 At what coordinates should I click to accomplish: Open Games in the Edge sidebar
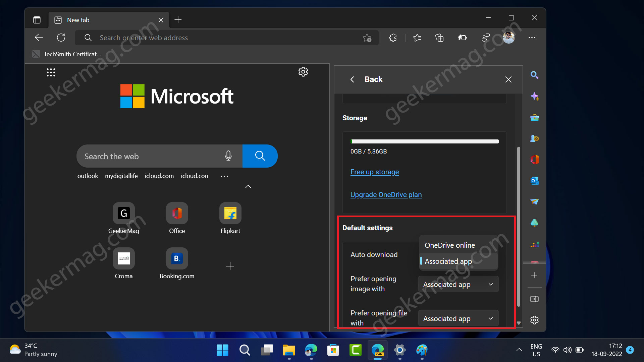click(x=534, y=138)
